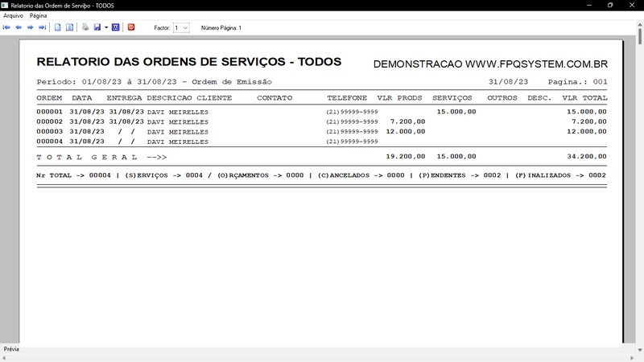Save report using floppy disk icon

tap(97, 27)
